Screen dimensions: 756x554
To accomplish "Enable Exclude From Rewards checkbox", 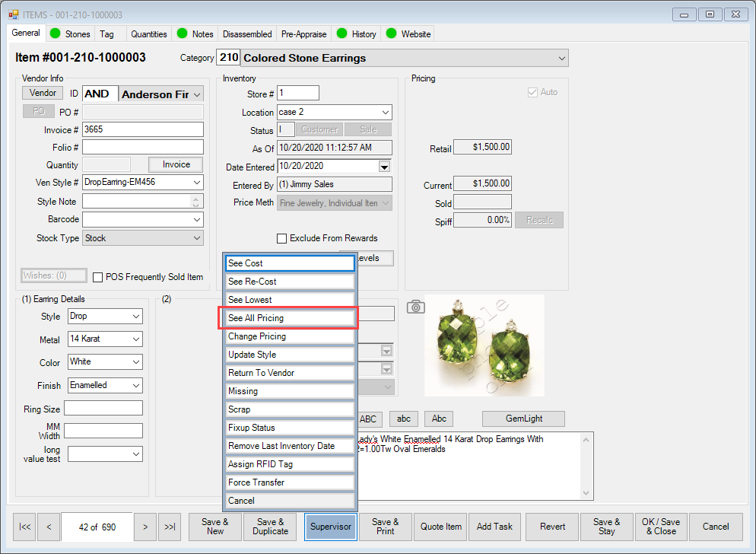I will pos(282,238).
